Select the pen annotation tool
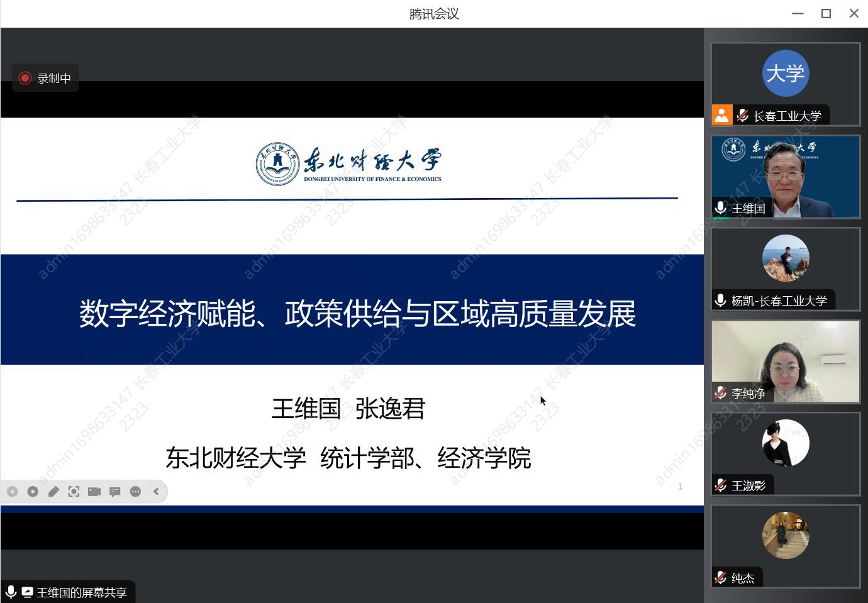The image size is (868, 603). [x=53, y=492]
